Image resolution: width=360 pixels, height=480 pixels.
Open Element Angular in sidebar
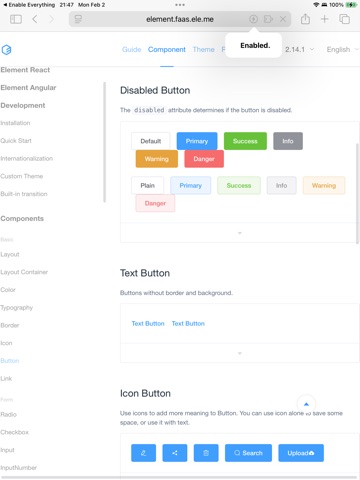pyautogui.click(x=28, y=87)
